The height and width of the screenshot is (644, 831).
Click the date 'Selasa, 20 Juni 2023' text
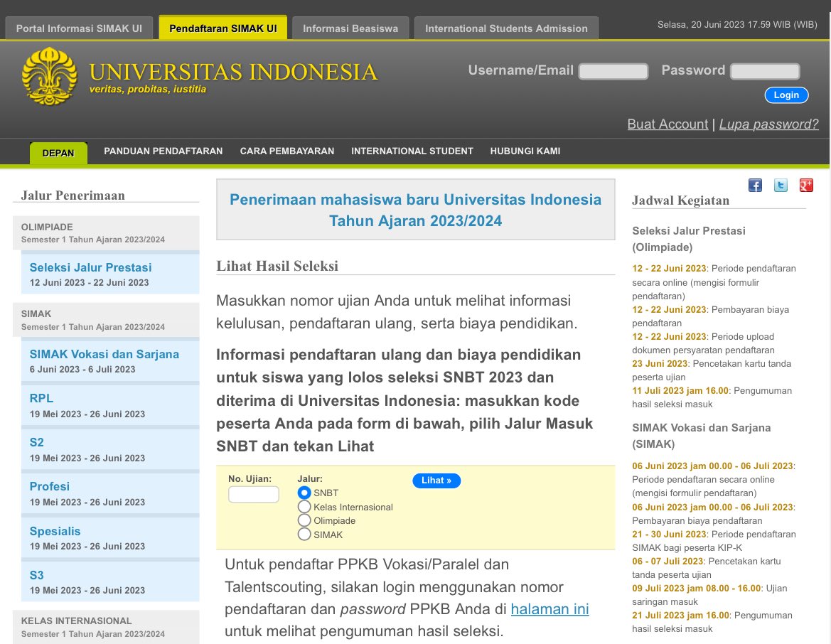(x=701, y=24)
